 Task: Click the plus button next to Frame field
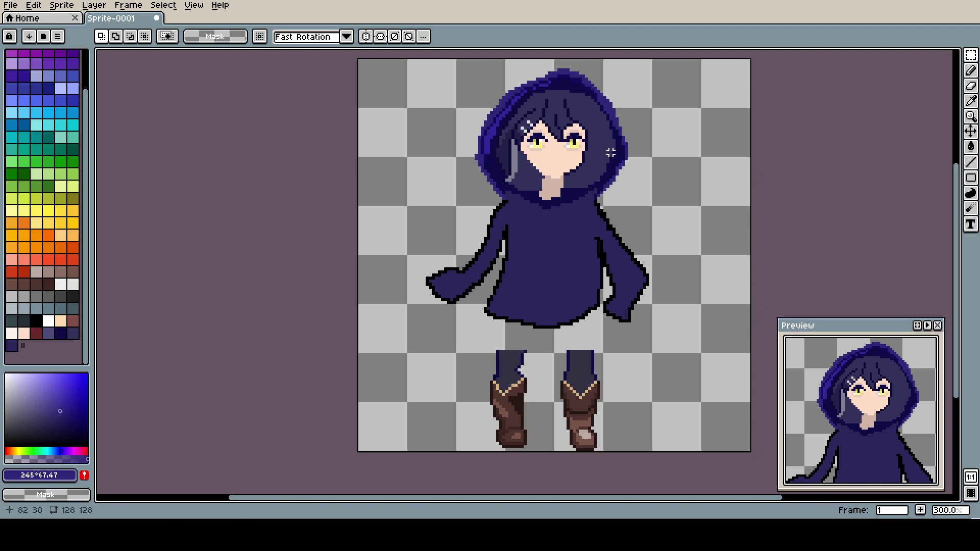(920, 510)
